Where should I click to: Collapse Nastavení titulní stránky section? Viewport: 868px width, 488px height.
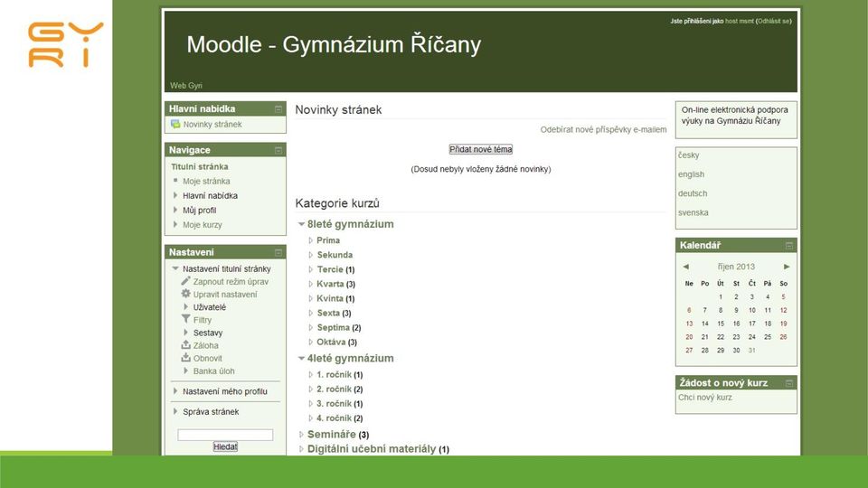(175, 268)
